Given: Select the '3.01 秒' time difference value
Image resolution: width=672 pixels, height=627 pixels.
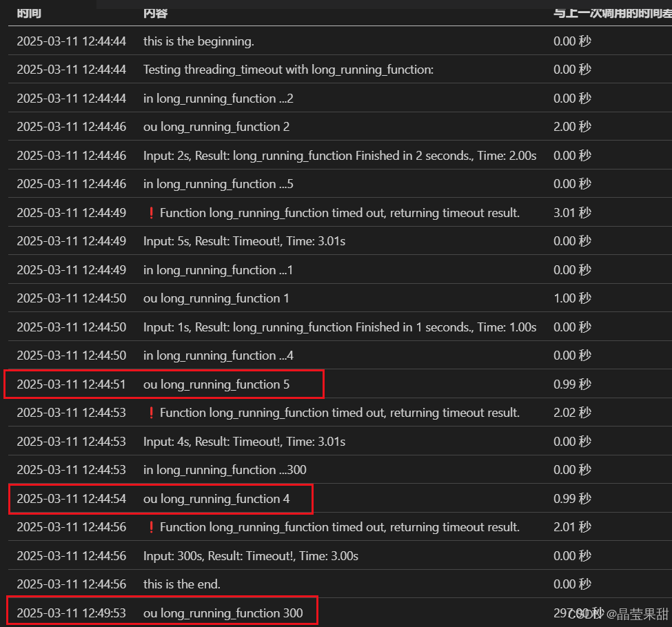Looking at the screenshot, I should pyautogui.click(x=572, y=213).
